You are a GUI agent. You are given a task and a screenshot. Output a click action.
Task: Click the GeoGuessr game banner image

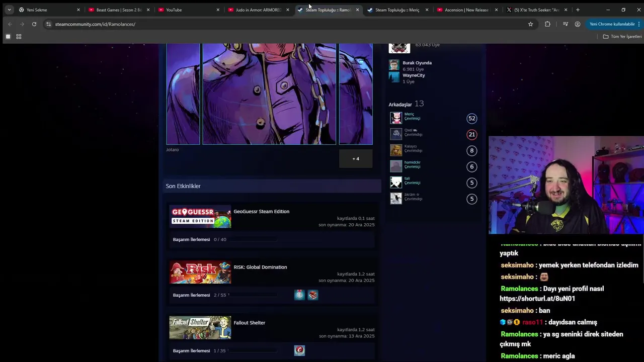(200, 217)
